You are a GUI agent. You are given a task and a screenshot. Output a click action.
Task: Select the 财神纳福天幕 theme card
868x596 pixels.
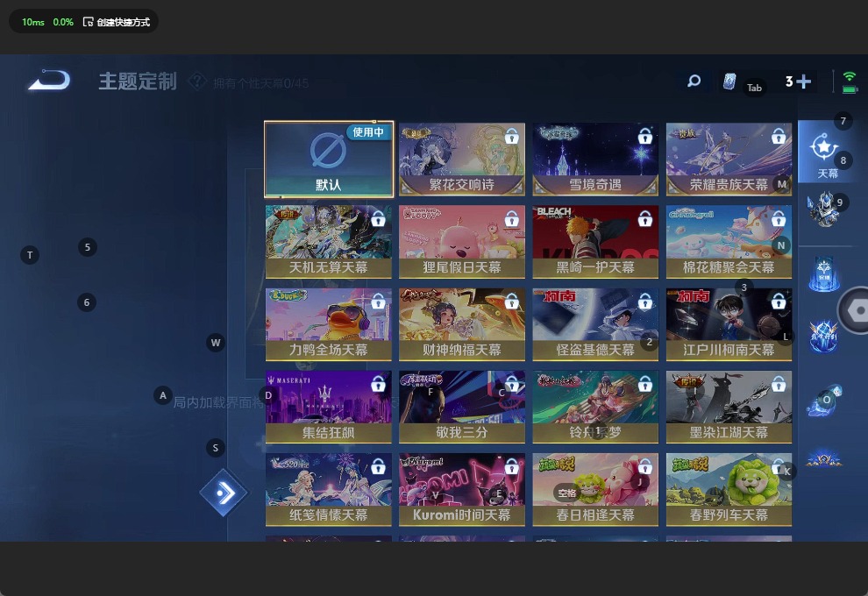pyautogui.click(x=462, y=324)
